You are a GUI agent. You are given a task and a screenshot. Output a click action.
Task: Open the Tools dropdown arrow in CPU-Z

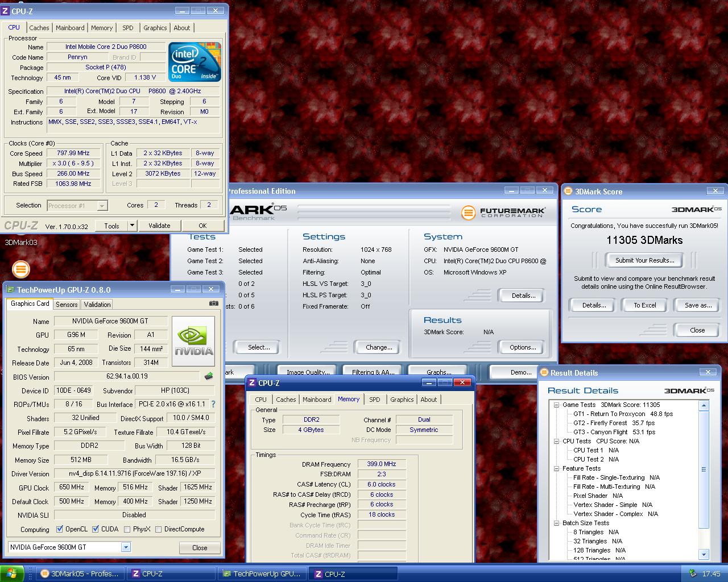click(x=132, y=226)
